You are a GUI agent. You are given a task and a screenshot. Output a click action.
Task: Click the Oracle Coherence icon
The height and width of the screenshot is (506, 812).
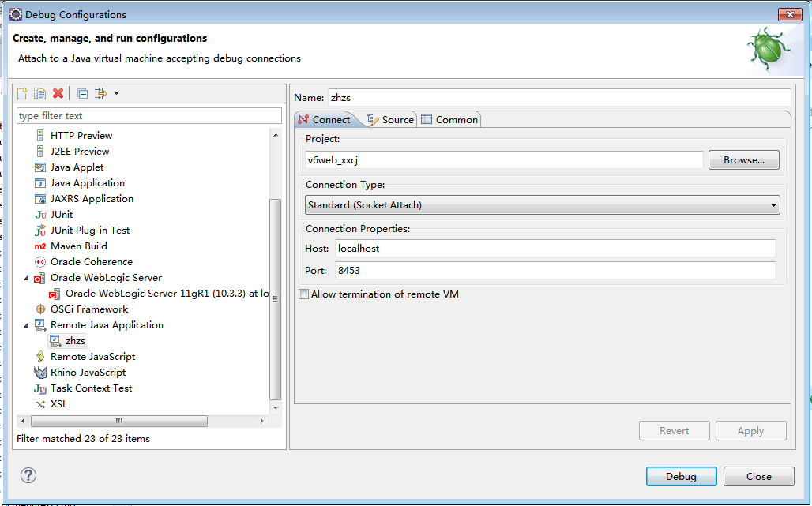(39, 262)
